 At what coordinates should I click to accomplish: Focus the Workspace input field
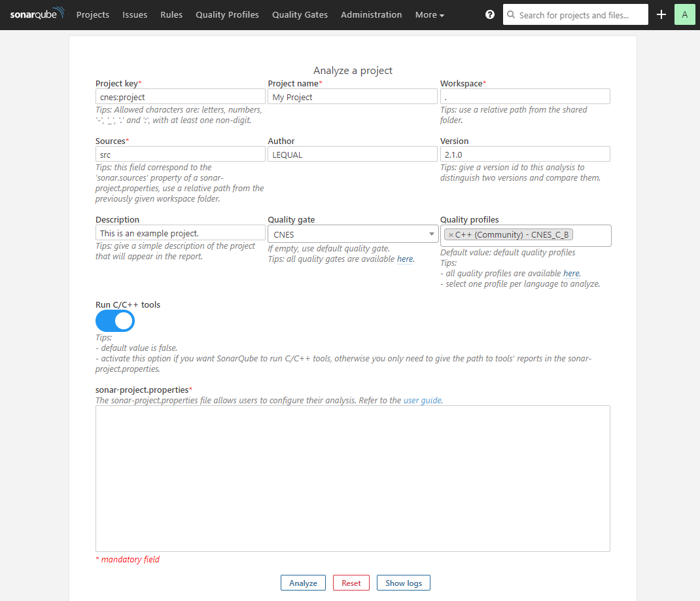coord(525,96)
